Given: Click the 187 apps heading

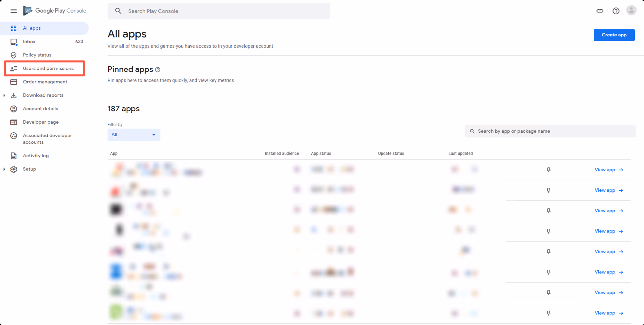Looking at the screenshot, I should [124, 109].
